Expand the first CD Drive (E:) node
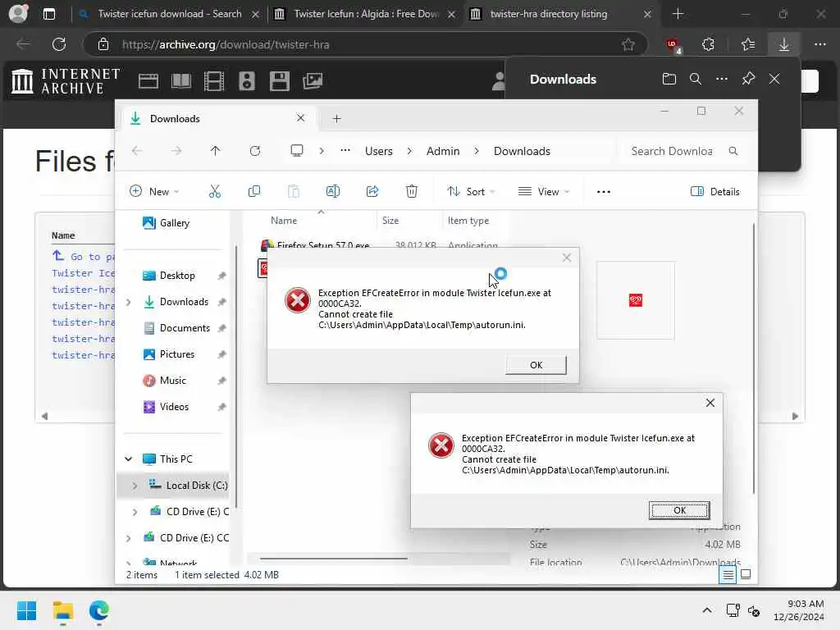Image resolution: width=840 pixels, height=630 pixels. (135, 512)
